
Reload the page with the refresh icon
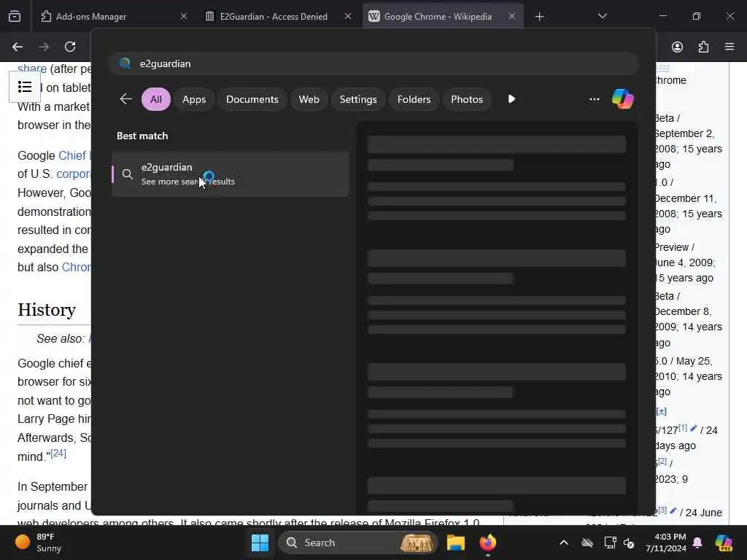tap(70, 47)
